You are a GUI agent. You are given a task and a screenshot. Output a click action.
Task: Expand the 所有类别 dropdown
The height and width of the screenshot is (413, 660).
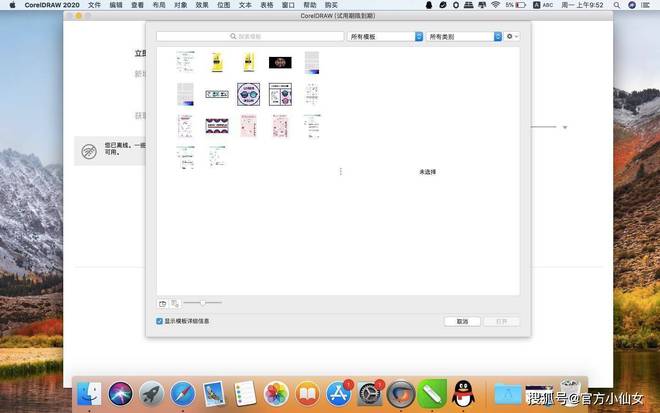tap(464, 37)
